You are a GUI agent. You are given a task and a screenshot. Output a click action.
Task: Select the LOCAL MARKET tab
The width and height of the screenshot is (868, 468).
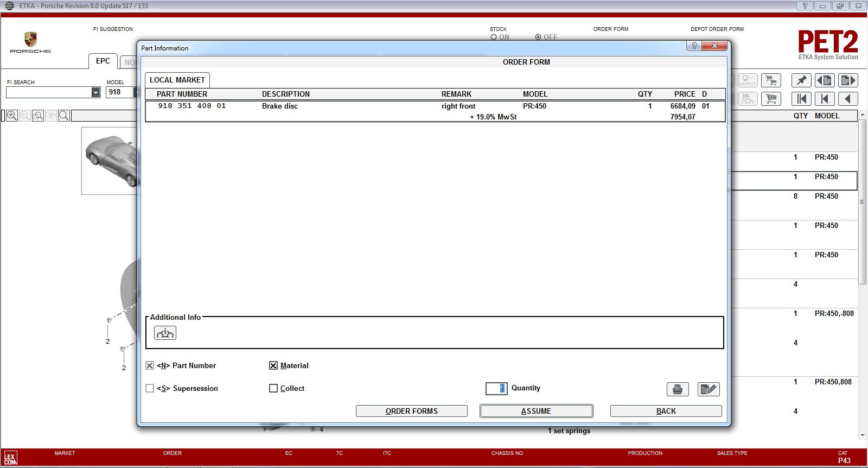click(177, 80)
